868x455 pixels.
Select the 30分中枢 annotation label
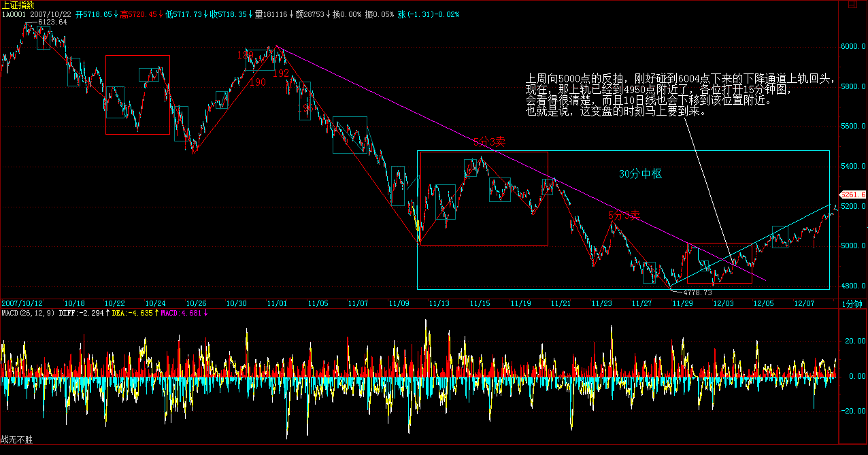coord(640,174)
